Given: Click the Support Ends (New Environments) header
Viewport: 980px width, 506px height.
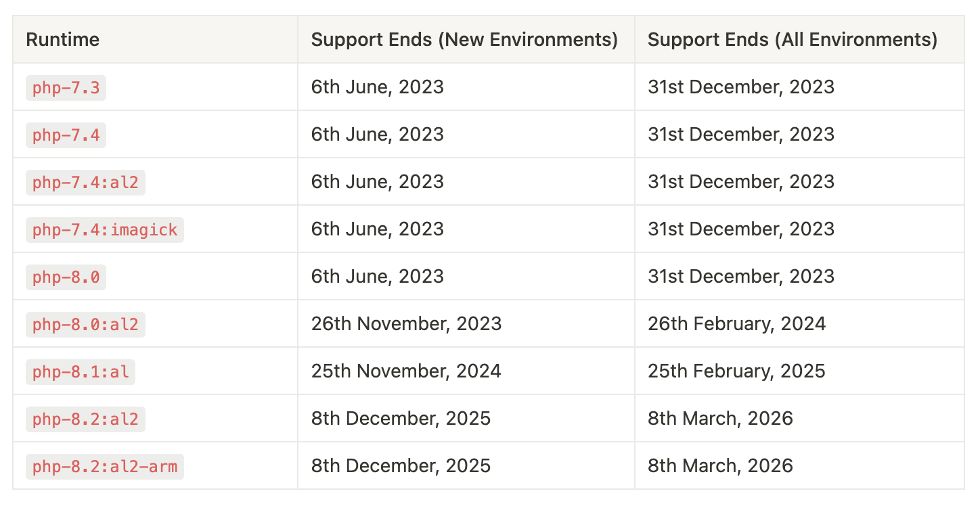Looking at the screenshot, I should pos(464,40).
